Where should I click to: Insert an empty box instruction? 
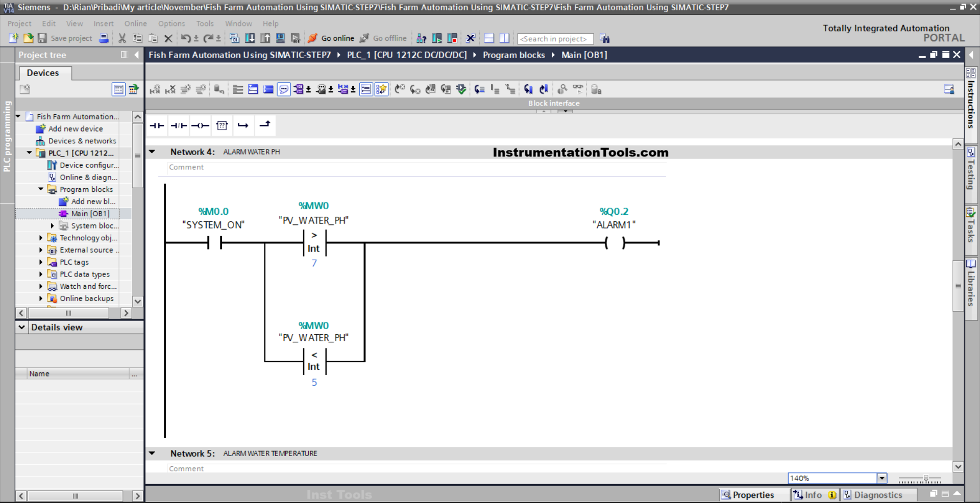(x=222, y=125)
